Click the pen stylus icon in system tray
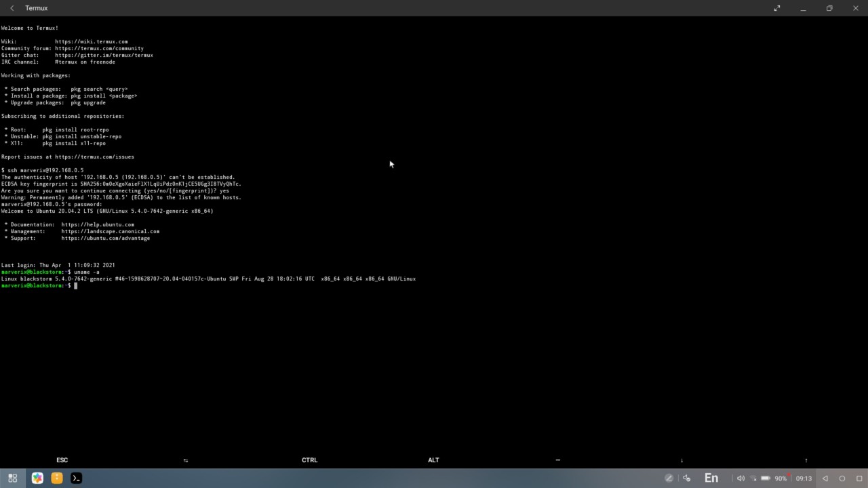 (x=669, y=478)
